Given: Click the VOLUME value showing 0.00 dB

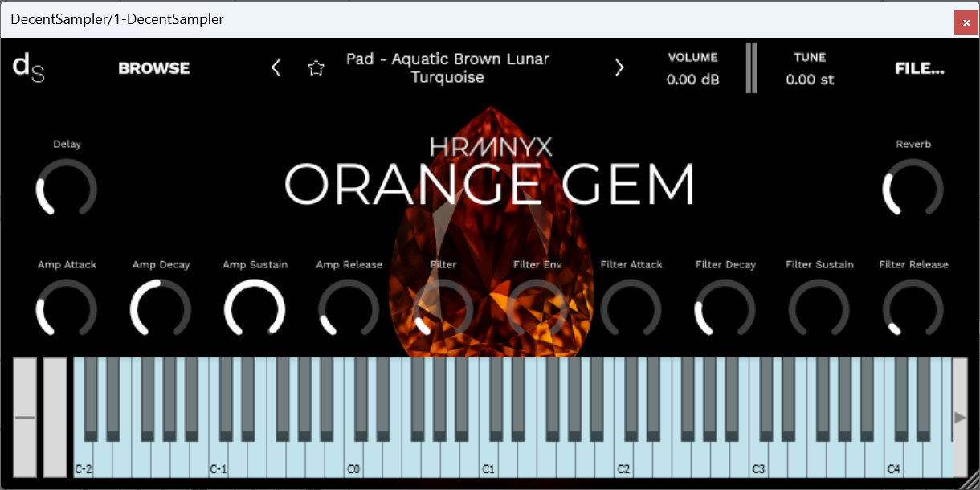Looking at the screenshot, I should tap(692, 79).
